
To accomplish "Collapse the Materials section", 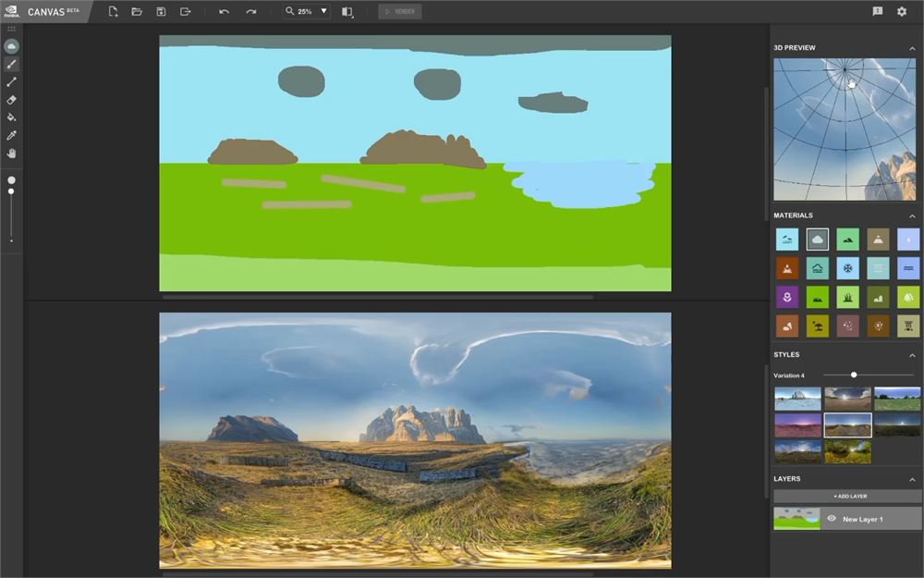I will [912, 215].
